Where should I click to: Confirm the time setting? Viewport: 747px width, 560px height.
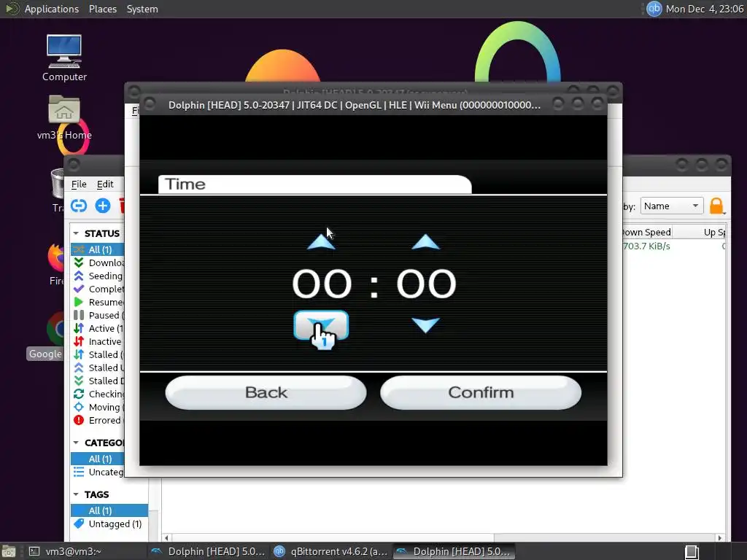click(481, 392)
